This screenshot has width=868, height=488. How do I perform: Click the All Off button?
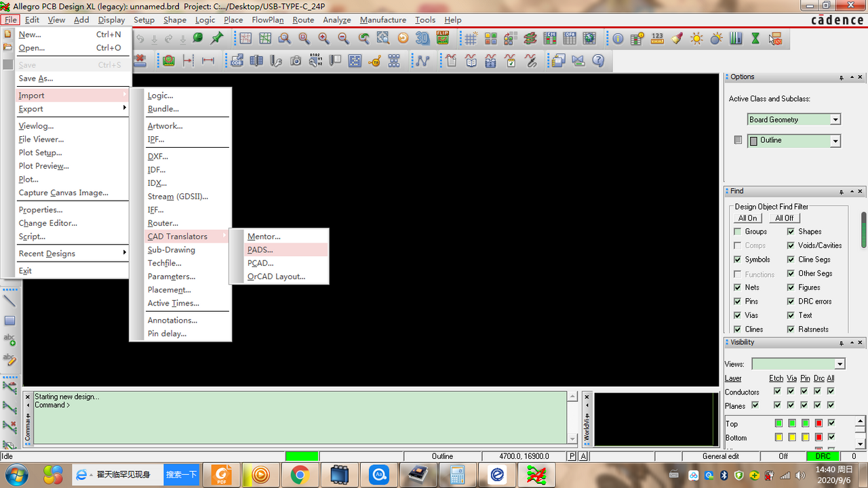click(x=785, y=218)
